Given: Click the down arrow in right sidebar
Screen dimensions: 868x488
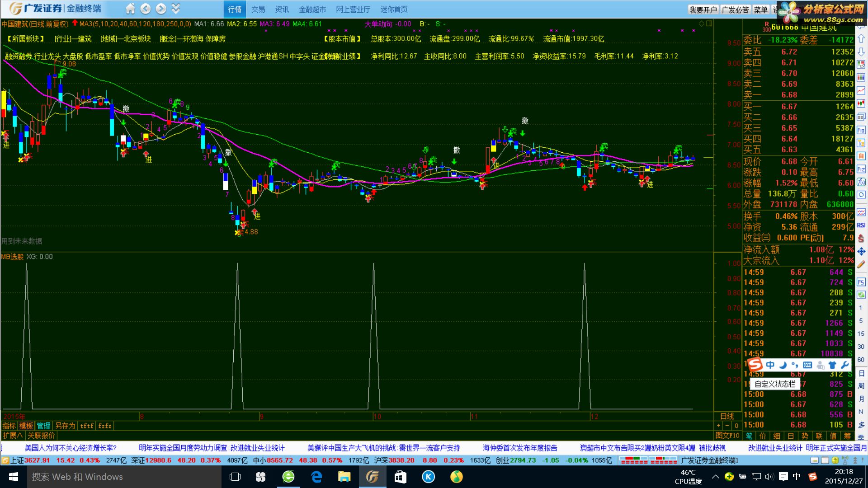Looking at the screenshot, I should (861, 52).
